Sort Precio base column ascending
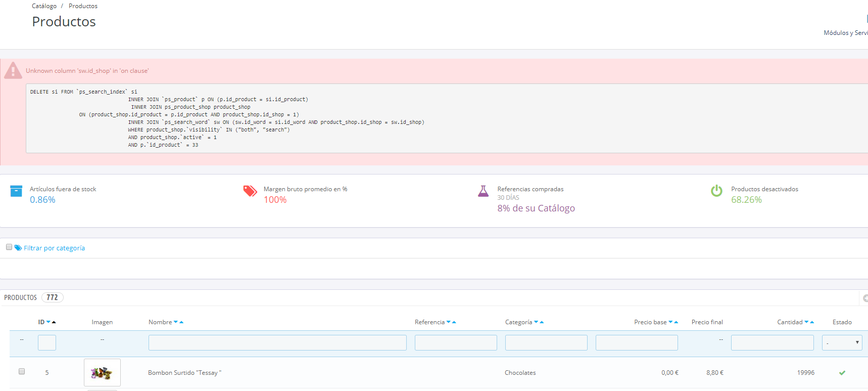 coord(676,322)
